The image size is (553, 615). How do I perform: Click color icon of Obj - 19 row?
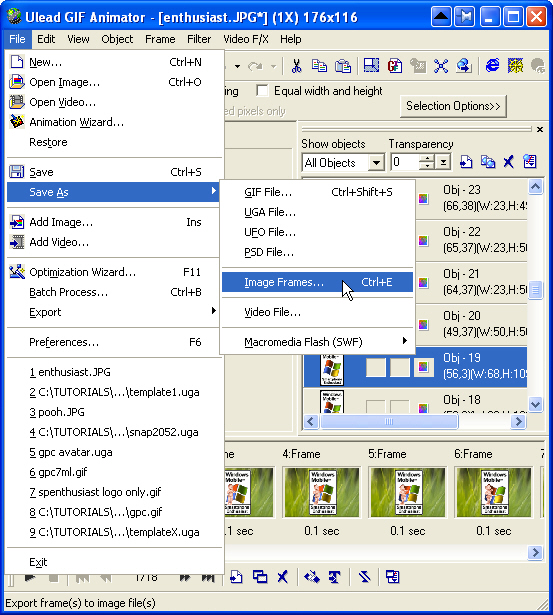point(423,367)
